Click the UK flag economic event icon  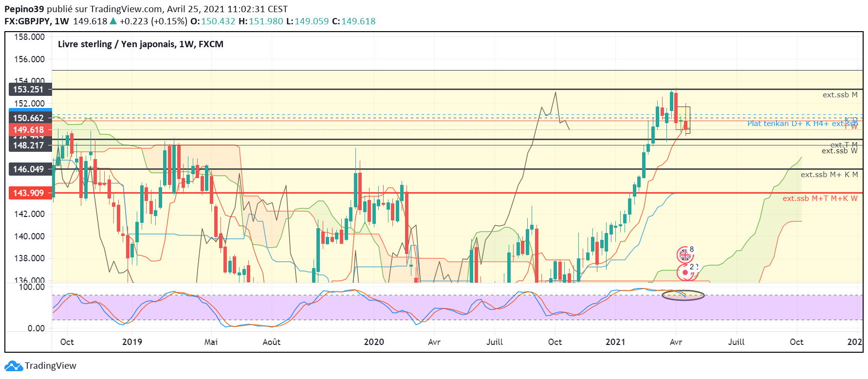pyautogui.click(x=684, y=254)
